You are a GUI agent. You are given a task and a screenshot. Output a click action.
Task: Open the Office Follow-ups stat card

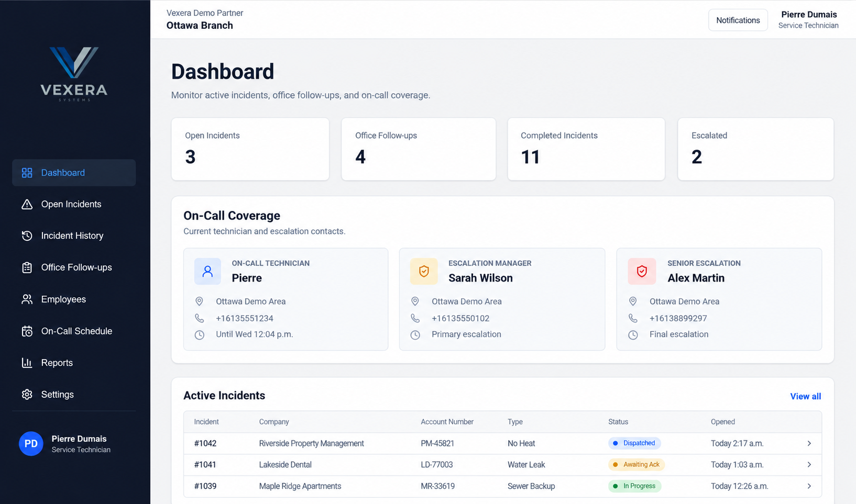pos(419,149)
